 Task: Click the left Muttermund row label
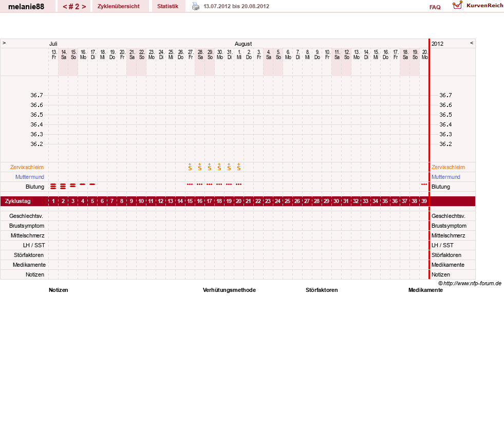point(30,177)
